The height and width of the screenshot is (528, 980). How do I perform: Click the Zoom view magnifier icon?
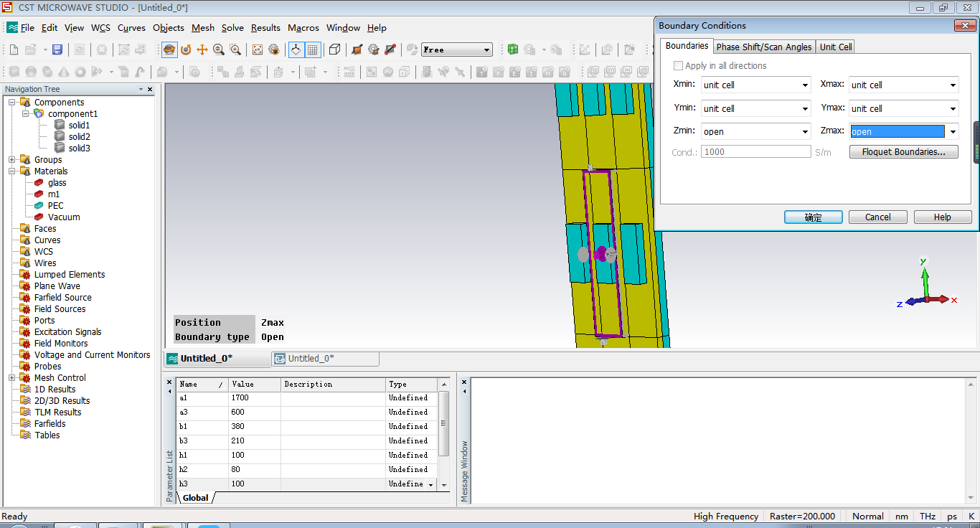point(219,50)
